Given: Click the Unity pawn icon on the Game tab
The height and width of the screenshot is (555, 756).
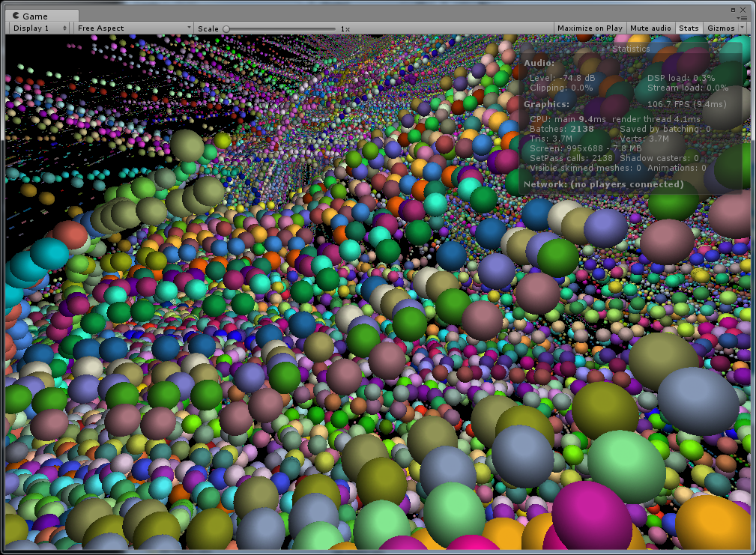Looking at the screenshot, I should coord(17,16).
